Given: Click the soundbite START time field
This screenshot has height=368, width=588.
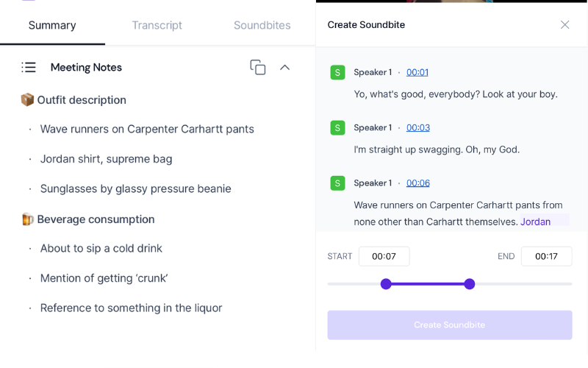Looking at the screenshot, I should tap(384, 256).
